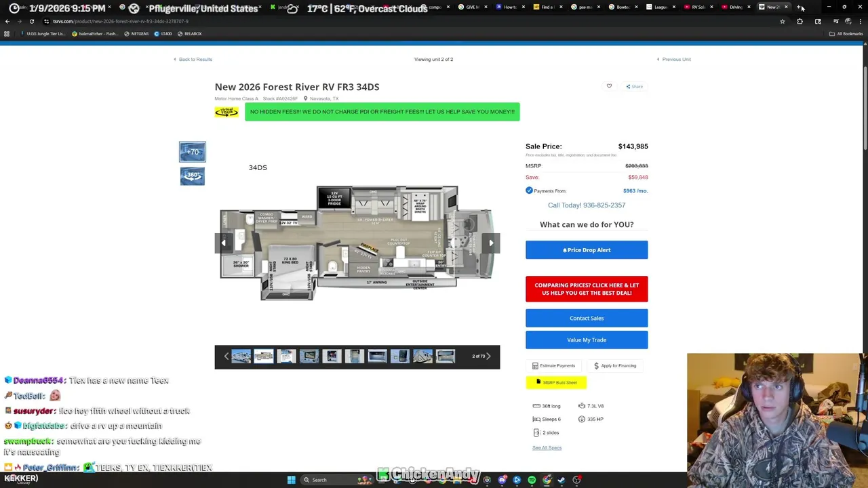This screenshot has height=488, width=868.
Task: Open Windows Start menu
Action: coord(291,480)
